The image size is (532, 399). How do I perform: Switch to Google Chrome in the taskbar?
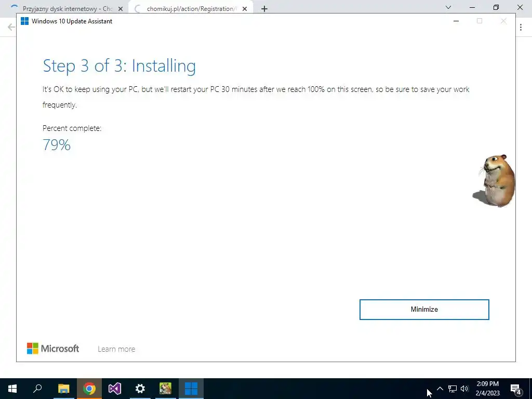pos(89,389)
